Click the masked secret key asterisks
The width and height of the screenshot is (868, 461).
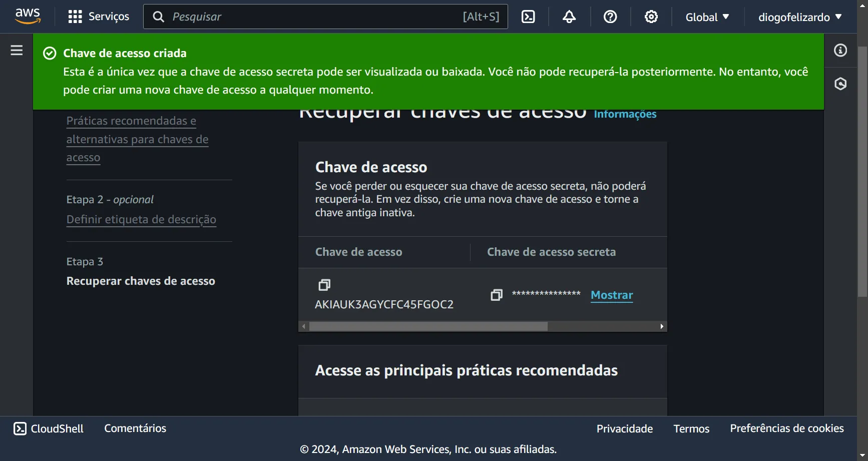tap(546, 294)
